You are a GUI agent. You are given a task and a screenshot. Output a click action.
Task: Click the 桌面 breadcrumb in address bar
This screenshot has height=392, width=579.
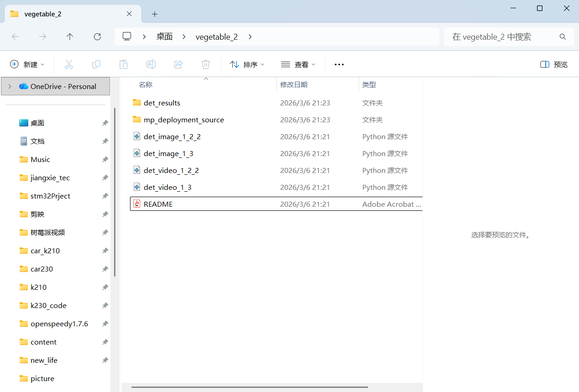[x=164, y=37]
